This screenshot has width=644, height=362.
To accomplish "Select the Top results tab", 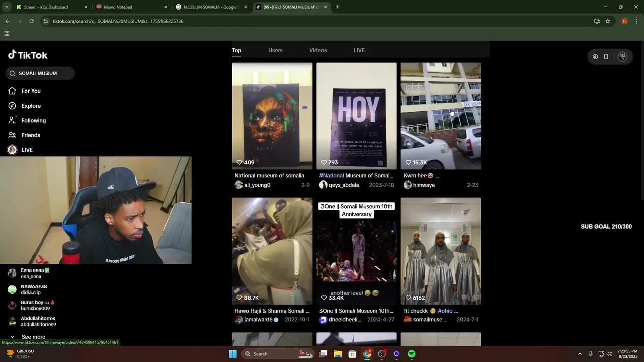I will pyautogui.click(x=236, y=50).
